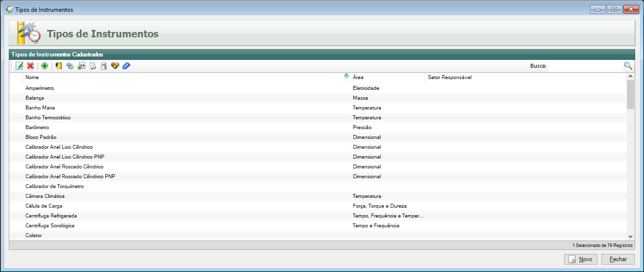Click the Novo button
This screenshot has height=272, width=644.
coord(581,259)
